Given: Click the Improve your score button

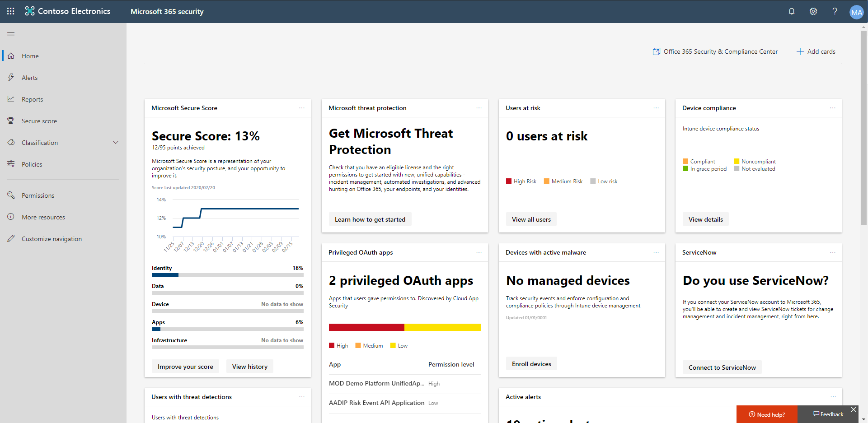Looking at the screenshot, I should click(185, 366).
